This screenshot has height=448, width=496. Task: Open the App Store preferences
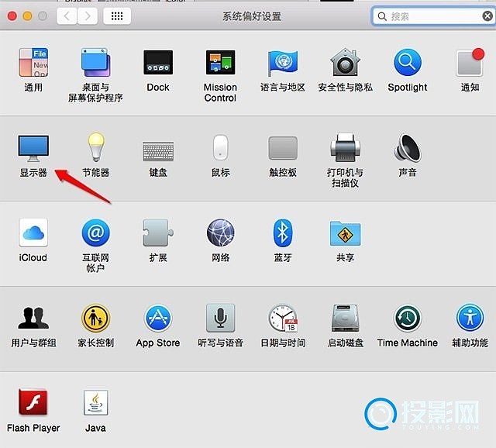point(158,318)
